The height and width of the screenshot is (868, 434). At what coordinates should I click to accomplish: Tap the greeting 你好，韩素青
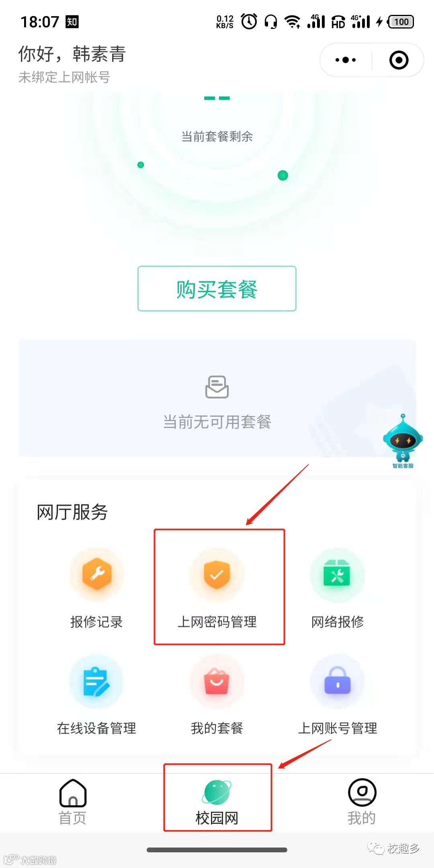[72, 54]
